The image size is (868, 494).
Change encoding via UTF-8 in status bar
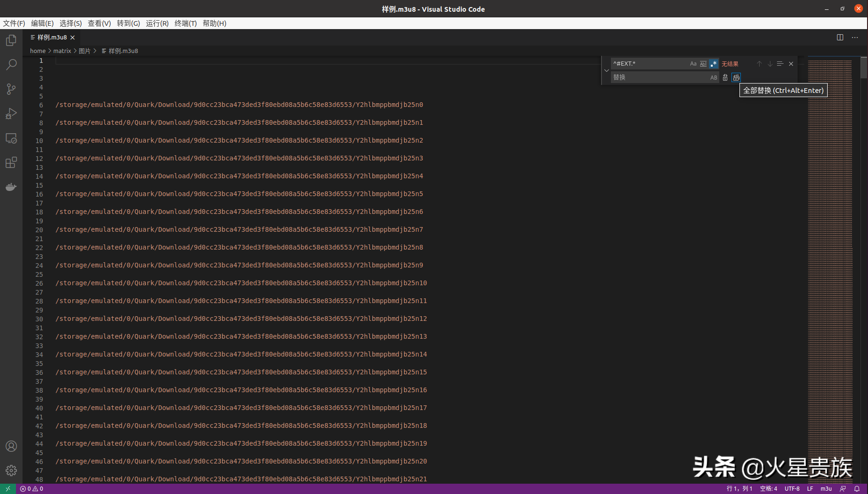[792, 489]
